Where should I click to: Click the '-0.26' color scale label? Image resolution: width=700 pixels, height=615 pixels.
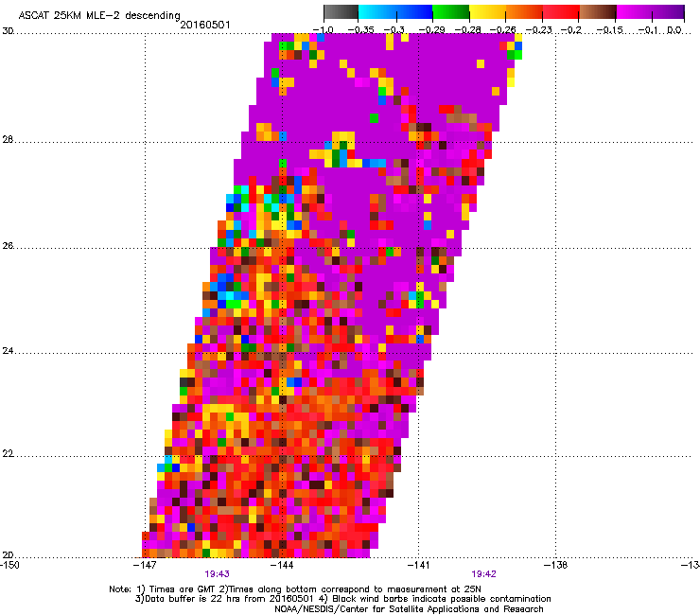[502, 30]
